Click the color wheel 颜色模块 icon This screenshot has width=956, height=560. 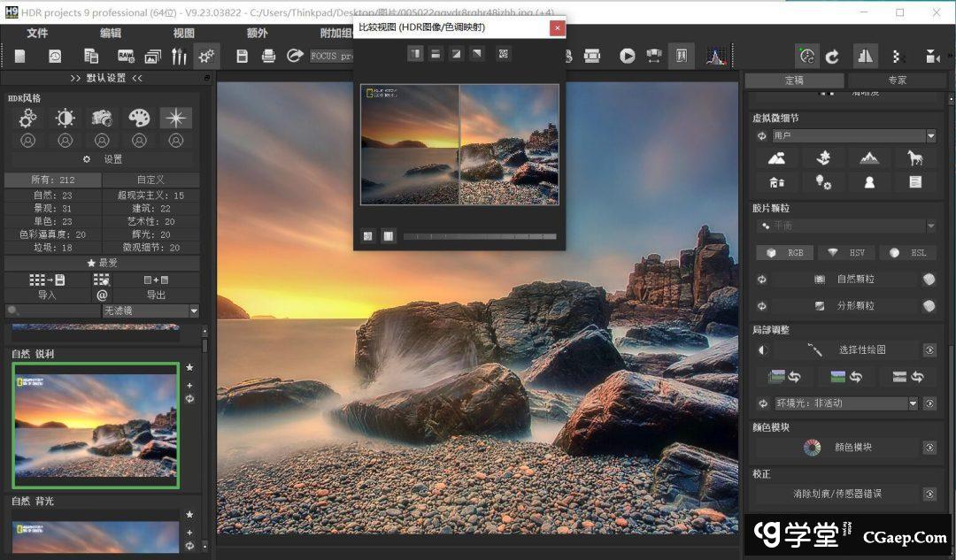coord(812,448)
